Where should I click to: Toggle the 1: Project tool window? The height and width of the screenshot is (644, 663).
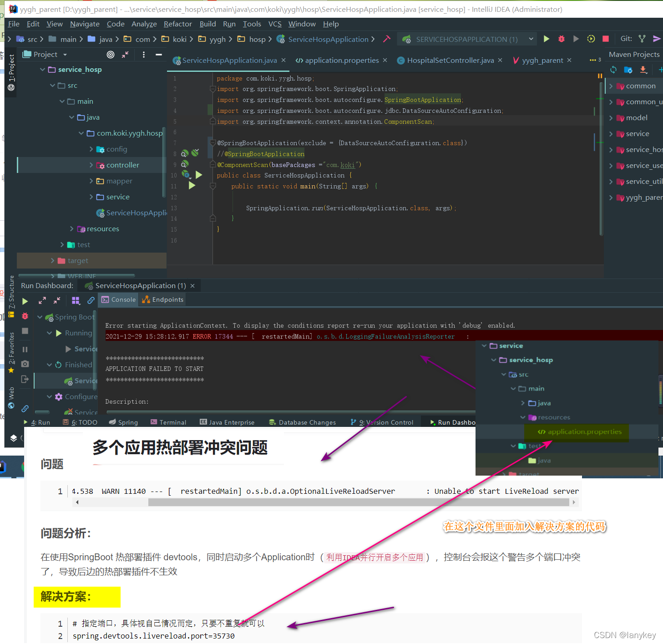click(11, 73)
